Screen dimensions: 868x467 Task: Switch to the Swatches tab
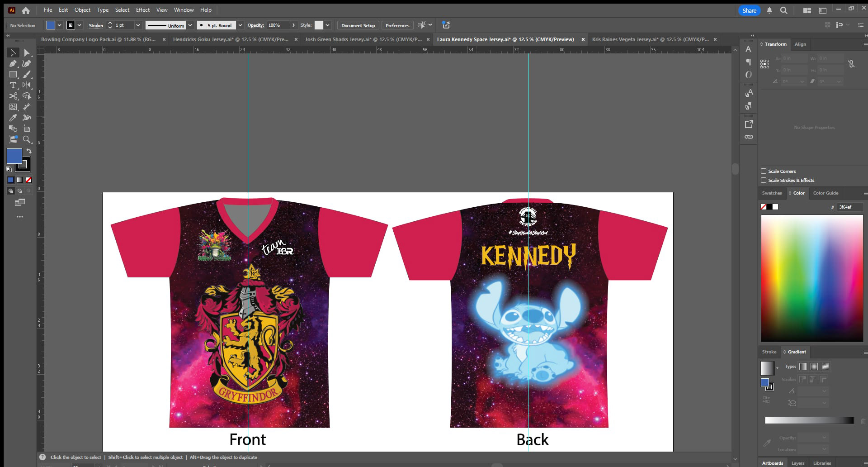point(772,193)
